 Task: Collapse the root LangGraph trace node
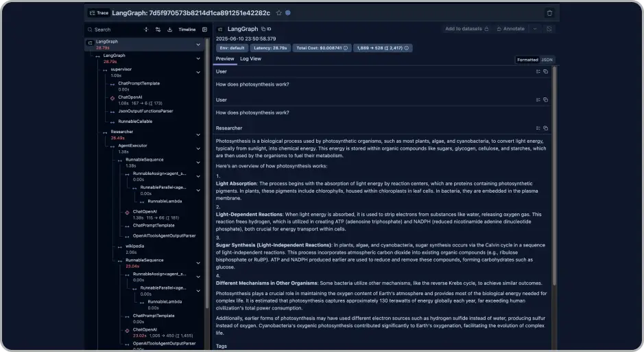(x=198, y=45)
